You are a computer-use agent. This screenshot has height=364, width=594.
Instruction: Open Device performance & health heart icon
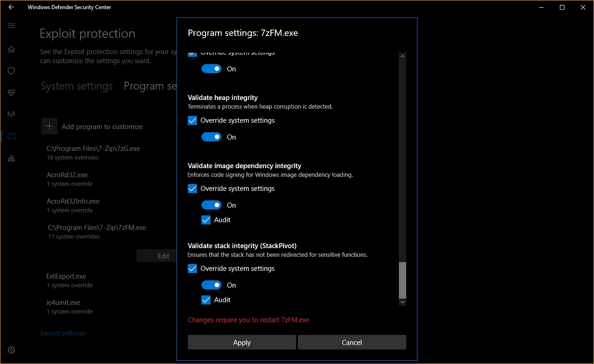point(11,93)
